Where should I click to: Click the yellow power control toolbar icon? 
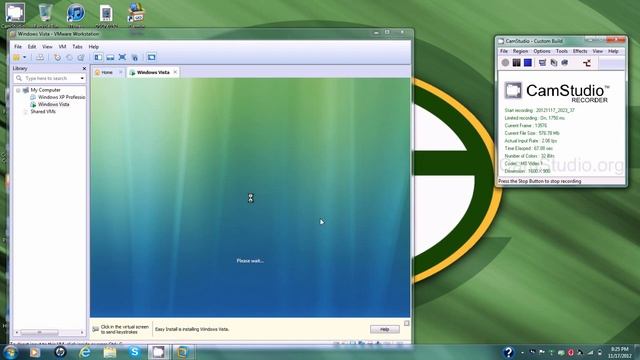[x=17, y=58]
